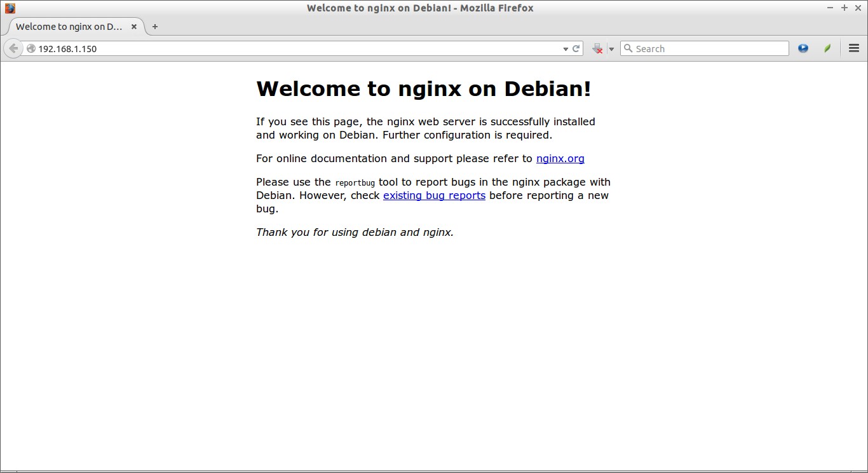The width and height of the screenshot is (868, 473).
Task: Click the 'Welcome to nginx on Debian!' heading
Action: pos(423,88)
